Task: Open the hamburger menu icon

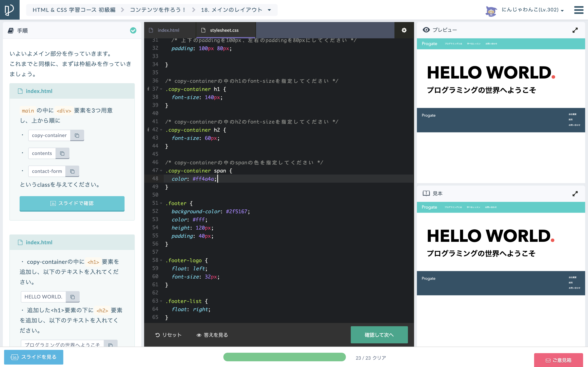Action: (x=579, y=10)
